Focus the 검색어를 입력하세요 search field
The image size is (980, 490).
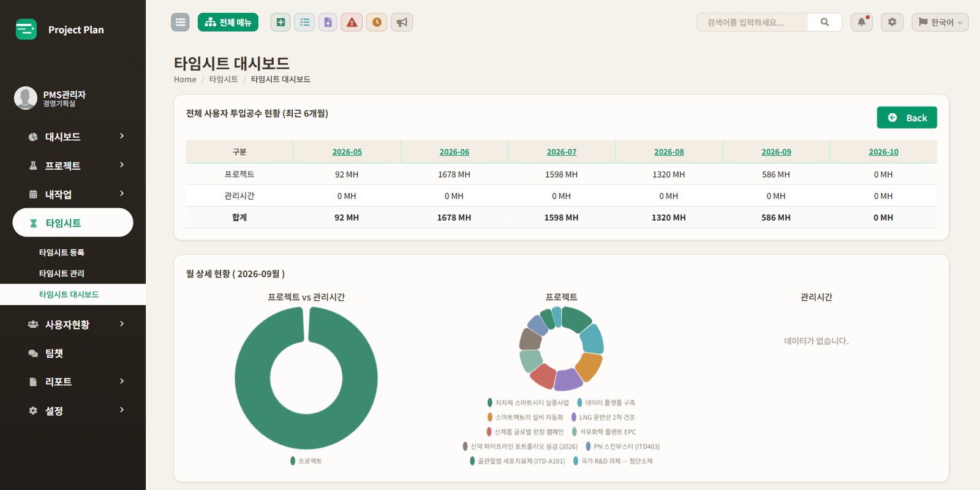point(752,22)
